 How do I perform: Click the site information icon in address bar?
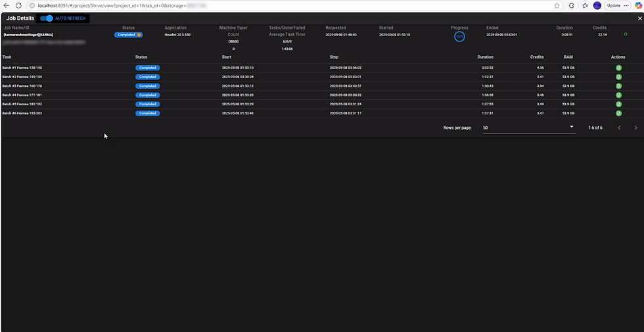[32, 6]
